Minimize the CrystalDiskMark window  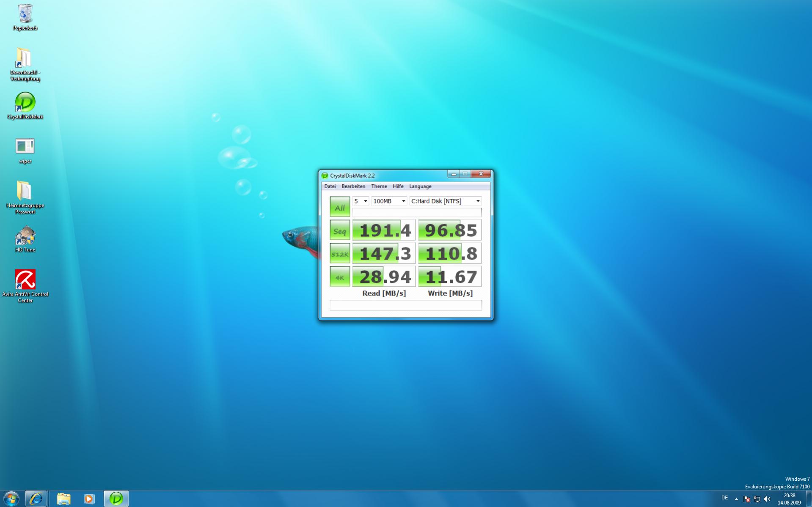(454, 174)
